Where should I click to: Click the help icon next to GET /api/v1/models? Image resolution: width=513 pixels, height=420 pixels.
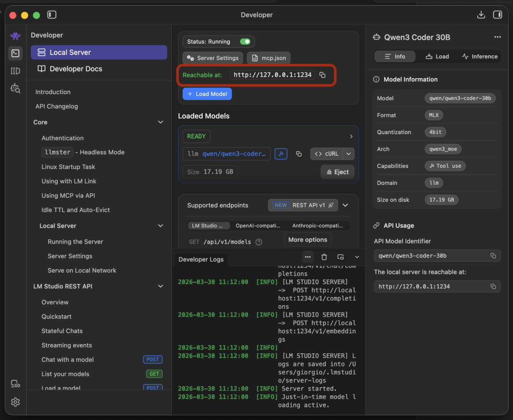coord(259,242)
